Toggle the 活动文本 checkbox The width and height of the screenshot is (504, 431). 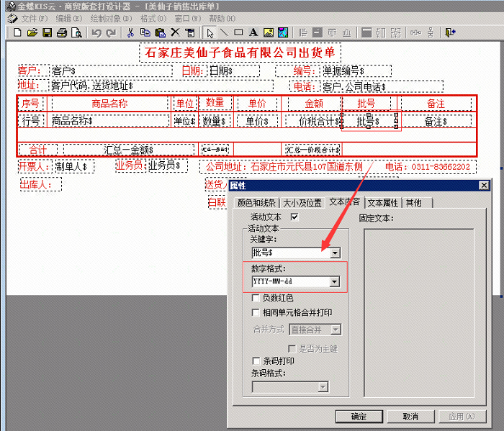click(x=294, y=217)
